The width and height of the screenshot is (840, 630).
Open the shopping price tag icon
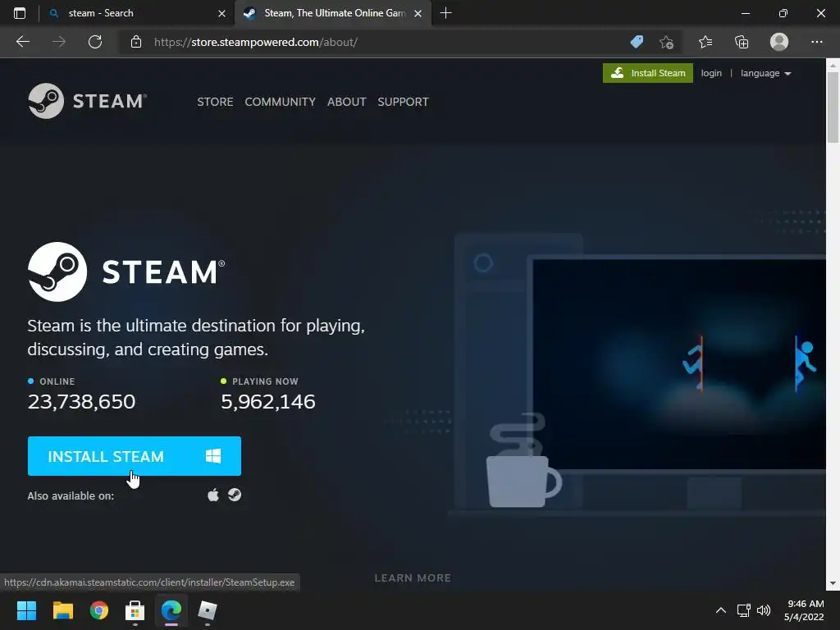pos(637,42)
